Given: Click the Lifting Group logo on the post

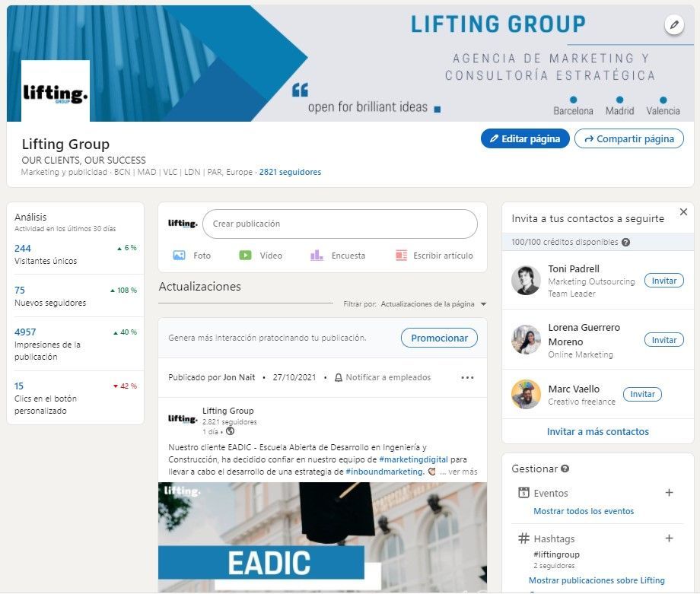Looking at the screenshot, I should [x=183, y=418].
